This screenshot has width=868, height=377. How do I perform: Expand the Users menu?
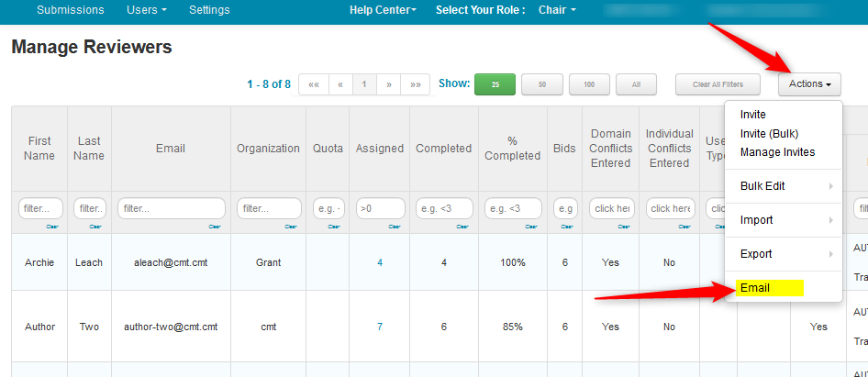coord(147,10)
